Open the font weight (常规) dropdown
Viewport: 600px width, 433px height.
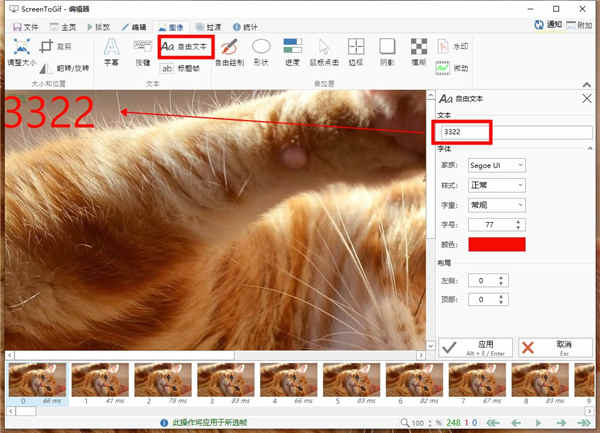click(497, 205)
